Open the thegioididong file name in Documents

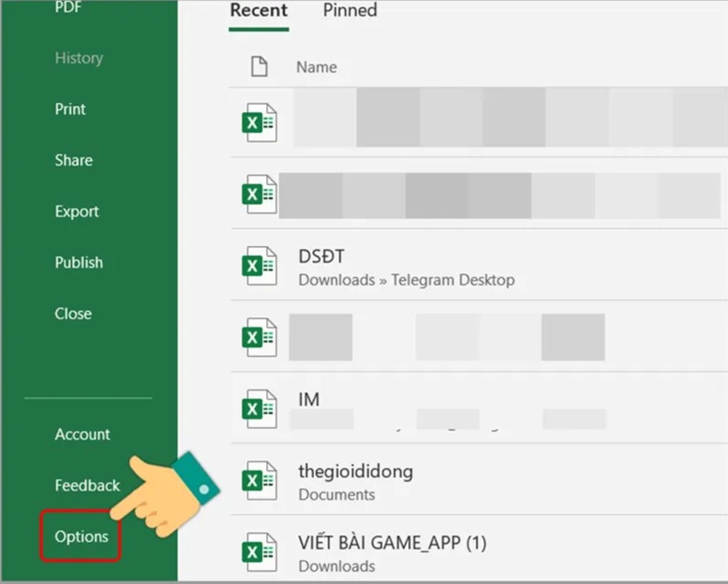click(355, 472)
